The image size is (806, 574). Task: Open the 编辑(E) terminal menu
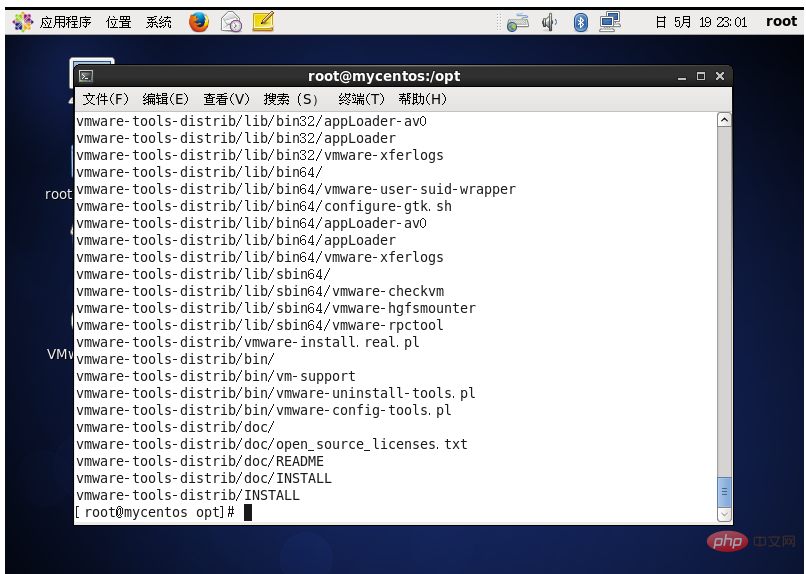click(x=166, y=99)
